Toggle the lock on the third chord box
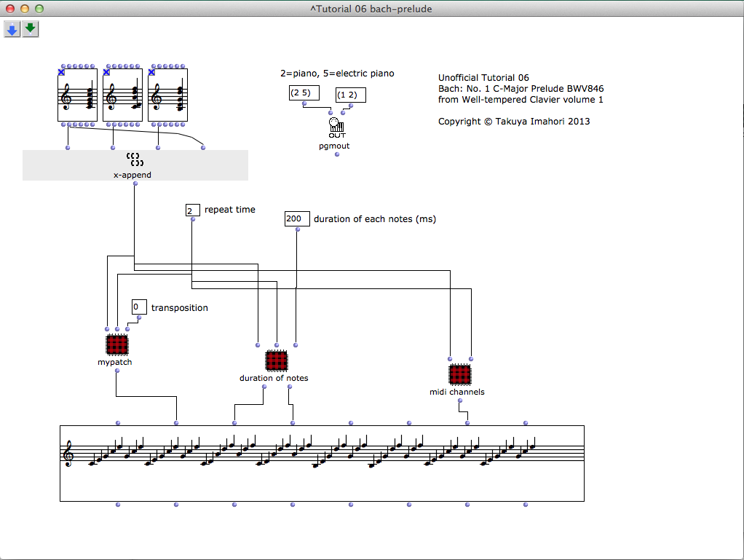The width and height of the screenshot is (744, 560). [152, 72]
